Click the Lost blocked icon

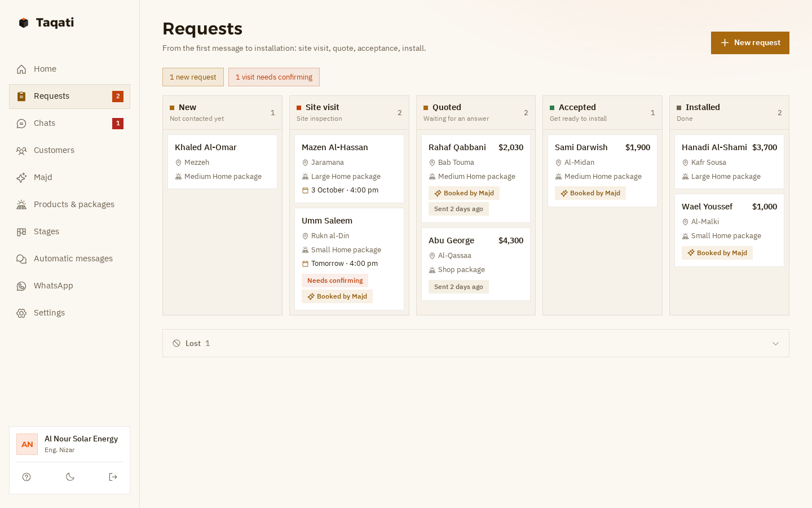point(176,343)
